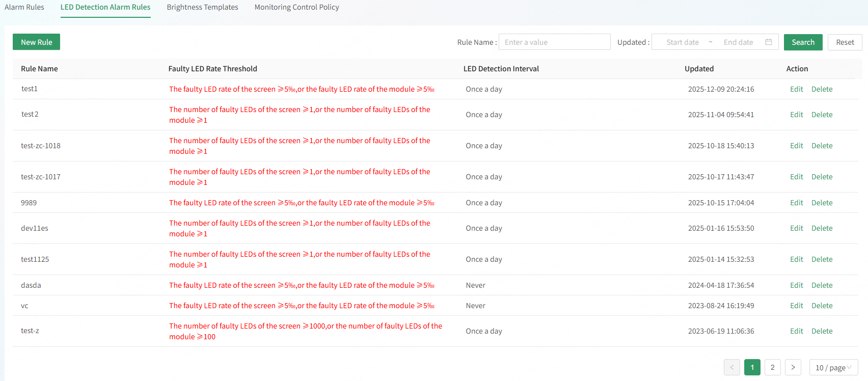The height and width of the screenshot is (381, 868).
Task: Click the calendar icon in date range
Action: pos(769,42)
